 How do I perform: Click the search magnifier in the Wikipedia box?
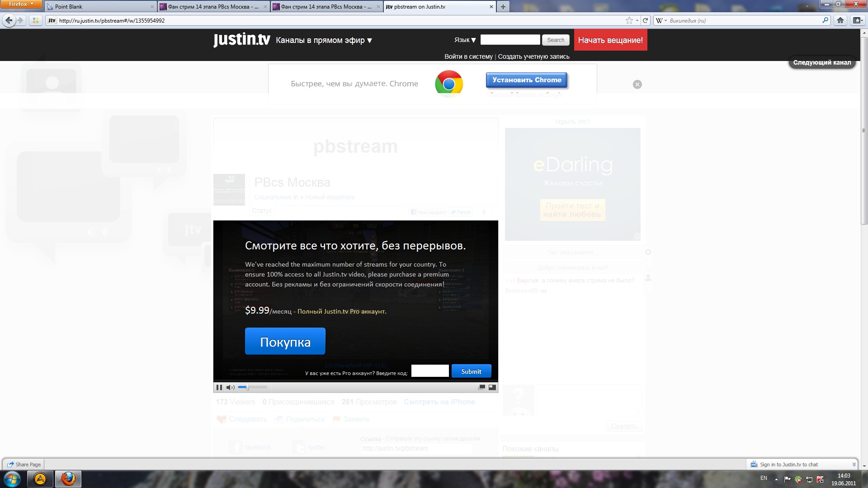click(x=825, y=20)
